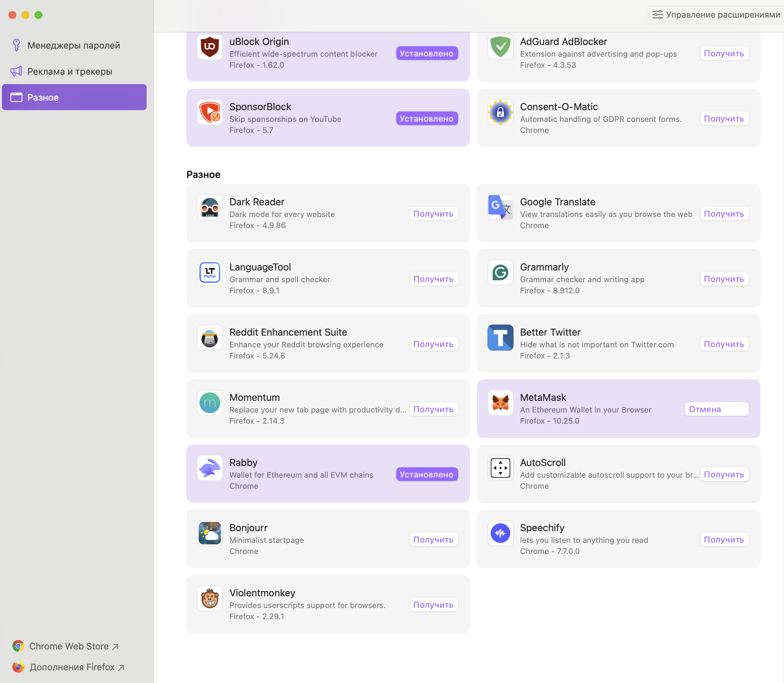Open Менеджеры паролей sidebar section

74,45
